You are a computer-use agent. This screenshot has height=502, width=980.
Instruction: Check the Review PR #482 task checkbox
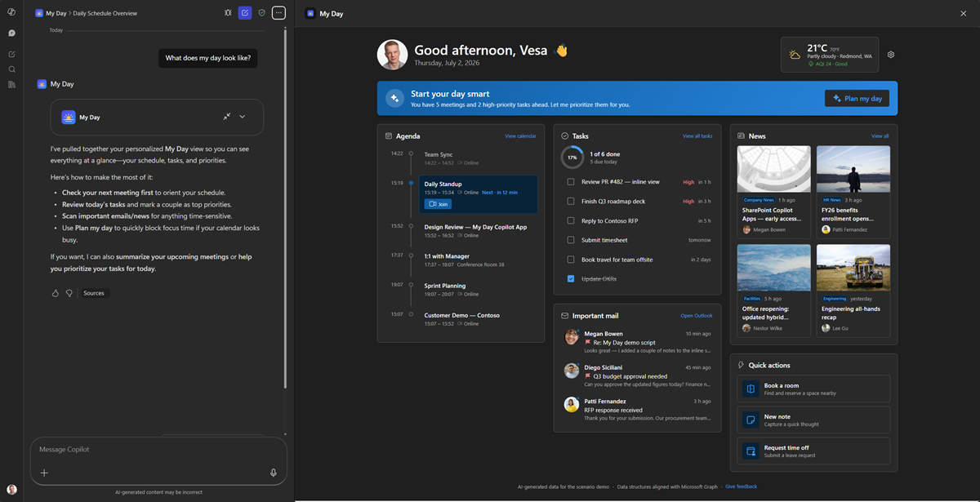coord(571,182)
